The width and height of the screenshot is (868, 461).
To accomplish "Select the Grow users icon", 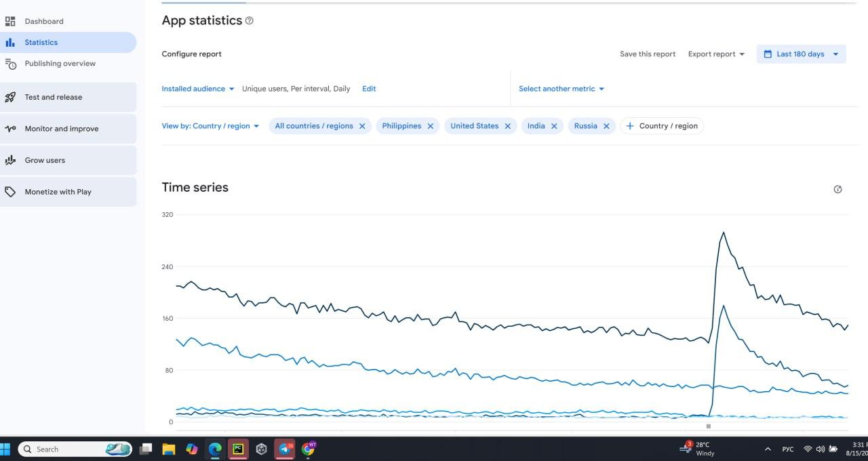I will pos(11,160).
